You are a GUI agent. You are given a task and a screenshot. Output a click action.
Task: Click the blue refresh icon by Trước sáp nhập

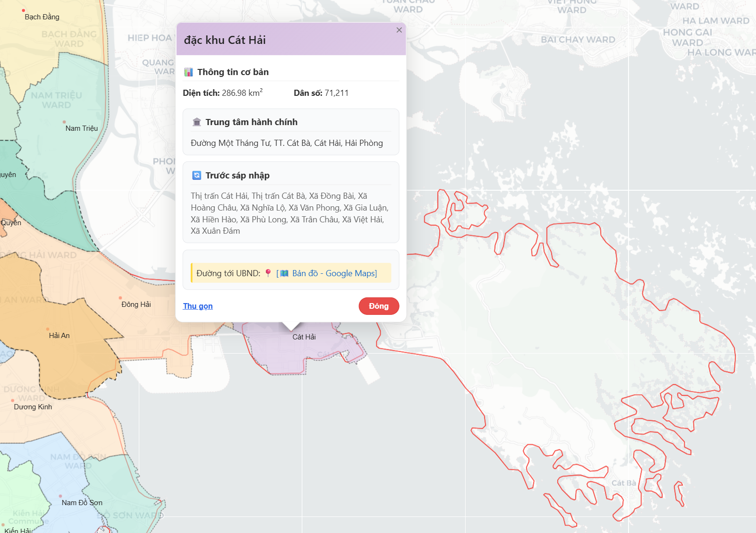197,176
